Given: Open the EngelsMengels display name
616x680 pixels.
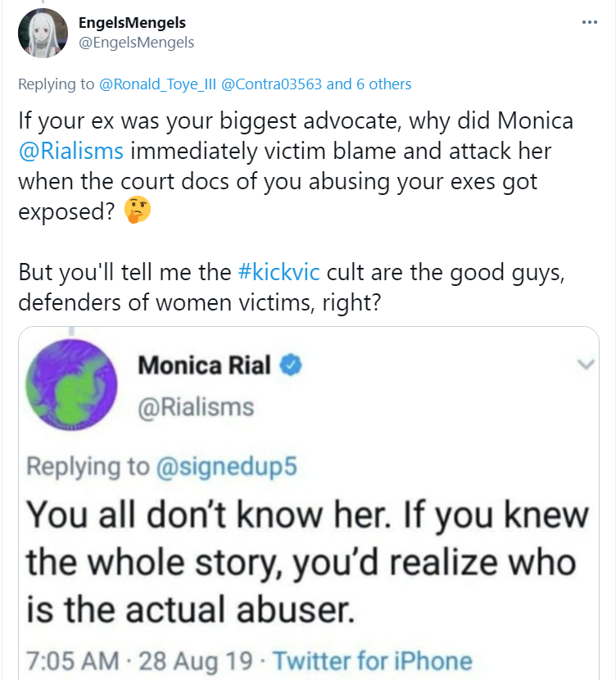Looking at the screenshot, I should coord(132,23).
